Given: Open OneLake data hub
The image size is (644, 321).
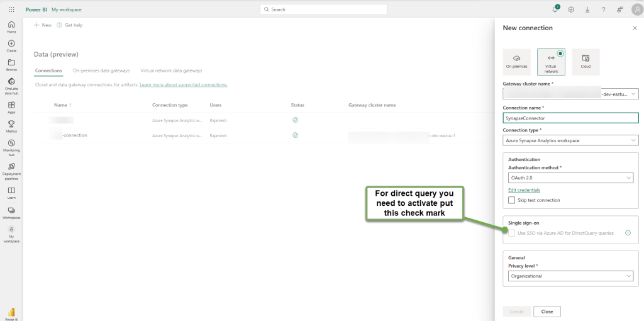Looking at the screenshot, I should [11, 86].
